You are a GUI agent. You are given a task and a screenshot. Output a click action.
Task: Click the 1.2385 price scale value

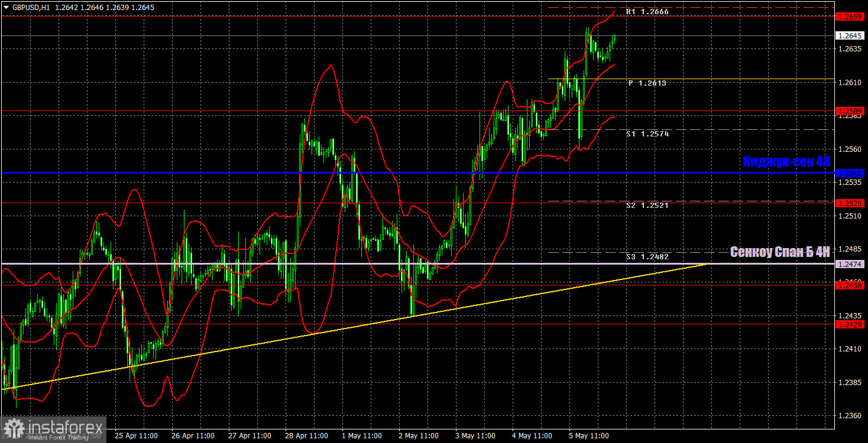(x=849, y=383)
